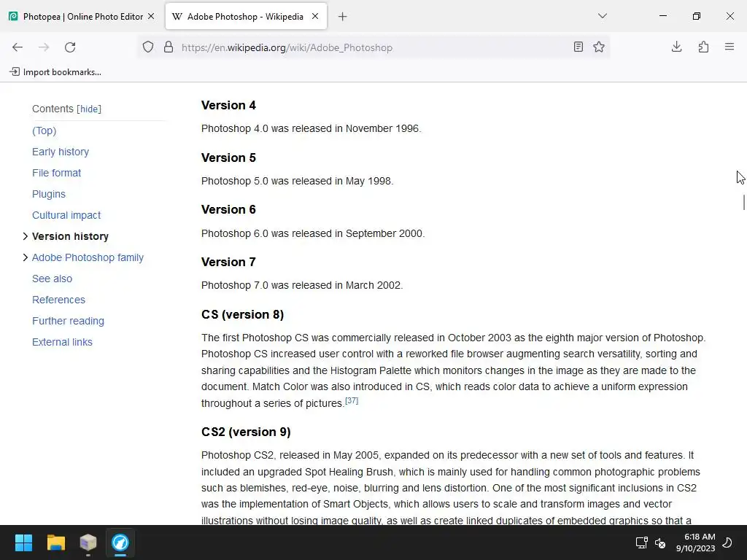Click the 'Version 6' heading
Viewport: 747px width, 560px height.
(228, 209)
